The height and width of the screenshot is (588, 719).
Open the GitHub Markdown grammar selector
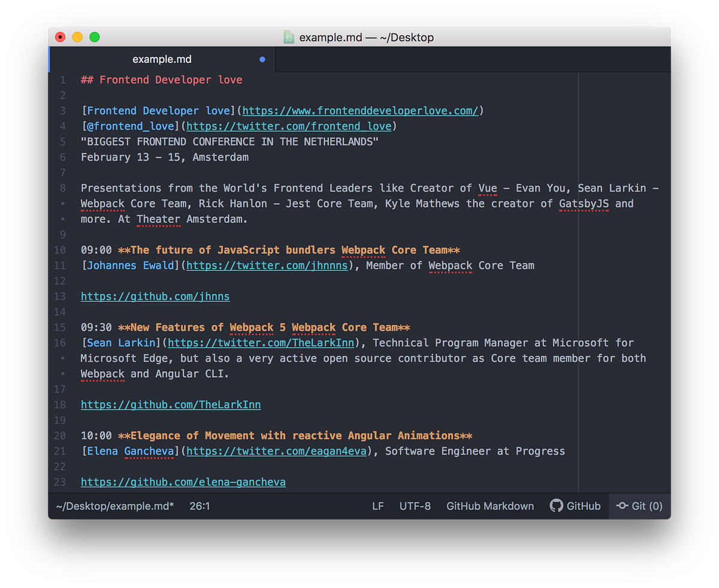click(x=490, y=506)
